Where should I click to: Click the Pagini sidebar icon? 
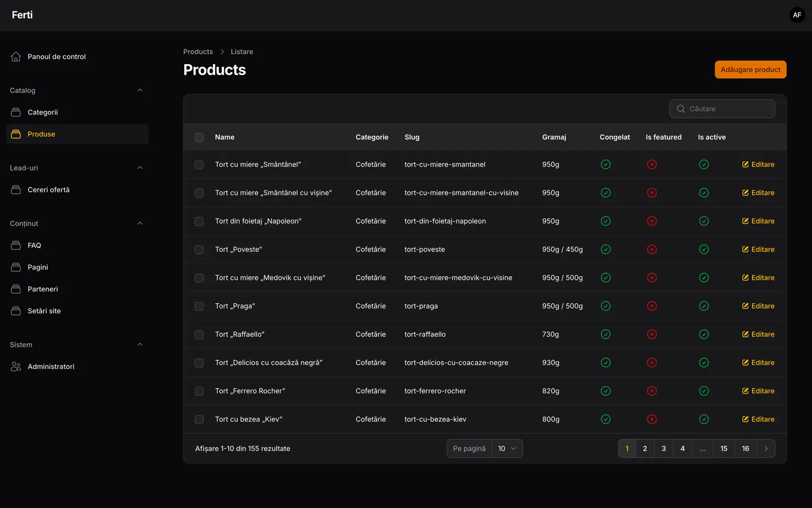point(16,267)
